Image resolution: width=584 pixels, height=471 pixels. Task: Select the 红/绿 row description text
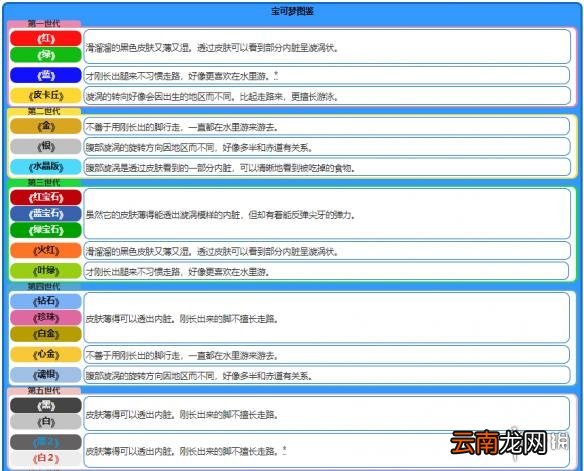[212, 48]
